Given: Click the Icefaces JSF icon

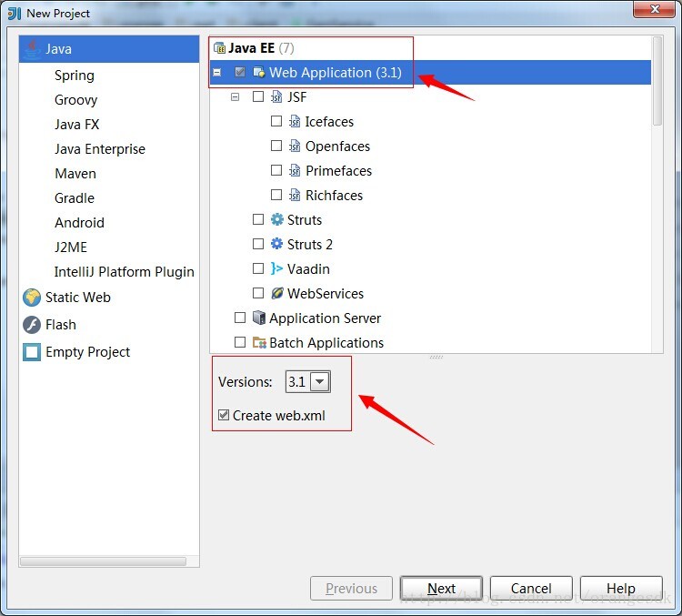Looking at the screenshot, I should click(x=295, y=121).
